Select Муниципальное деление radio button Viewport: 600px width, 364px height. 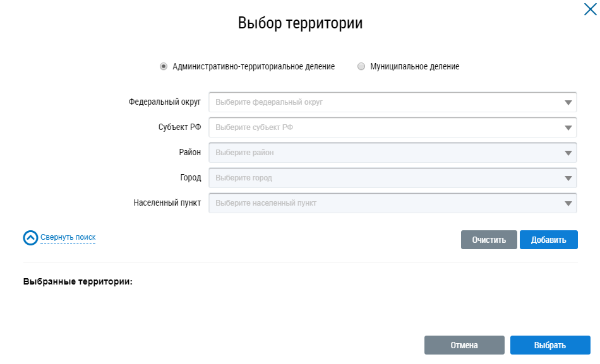[x=361, y=66]
